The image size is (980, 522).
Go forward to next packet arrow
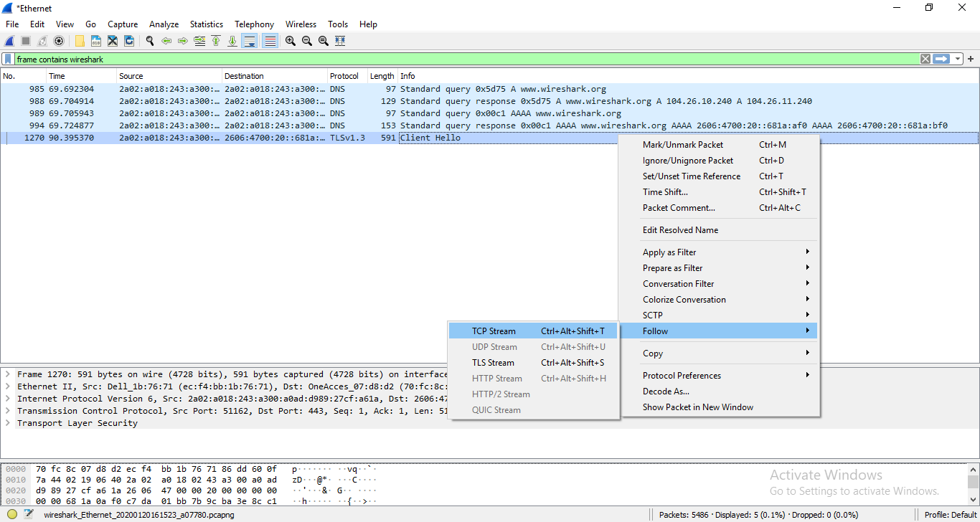tap(183, 41)
